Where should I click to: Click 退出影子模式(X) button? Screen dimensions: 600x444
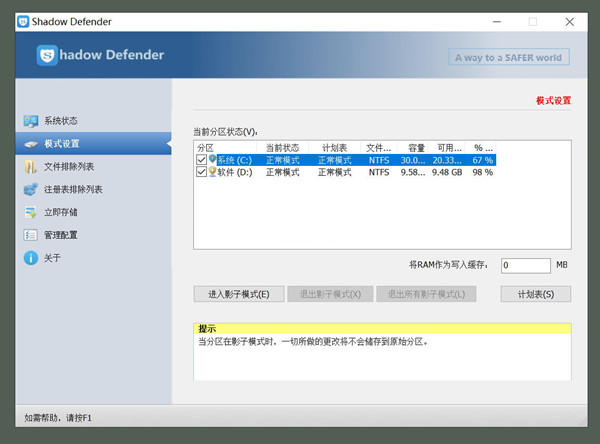pyautogui.click(x=330, y=294)
